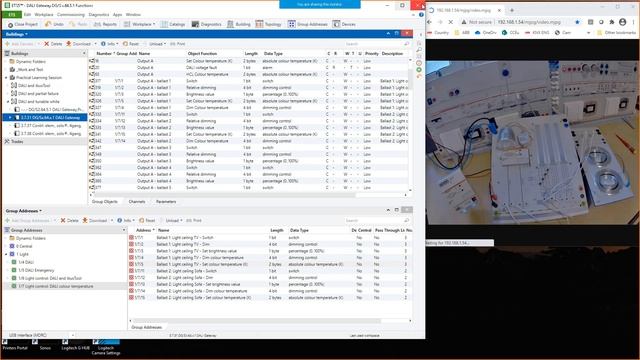Delete selected item in the Group Addresses panel
Screen dimensions: 640x360
[69, 220]
